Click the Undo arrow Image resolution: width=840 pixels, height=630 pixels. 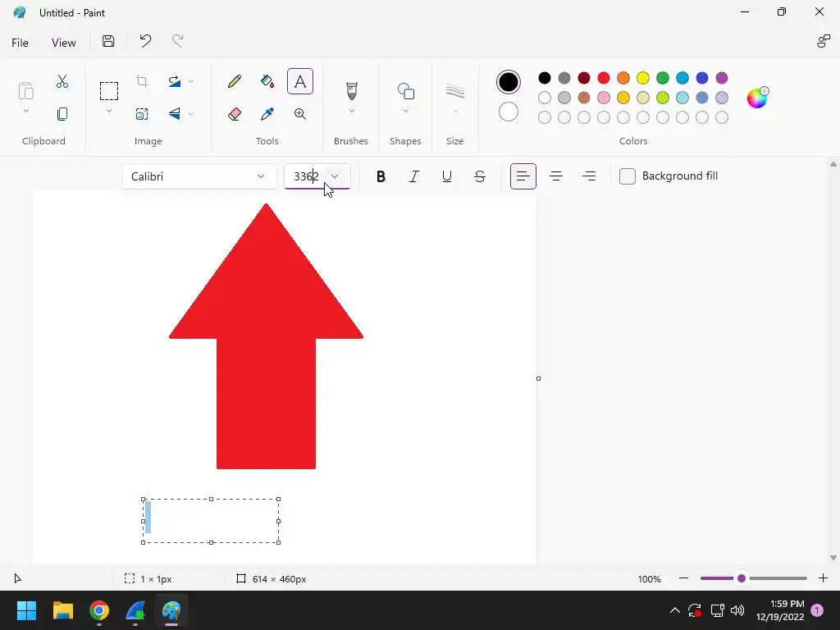point(145,41)
